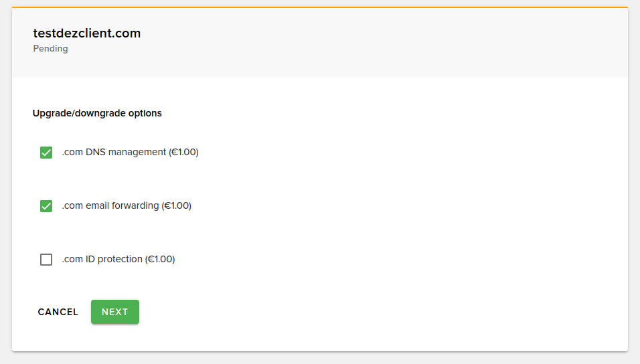Click the €1.00 price beside DNS management
Screen dimensions: 640x364
tap(184, 152)
